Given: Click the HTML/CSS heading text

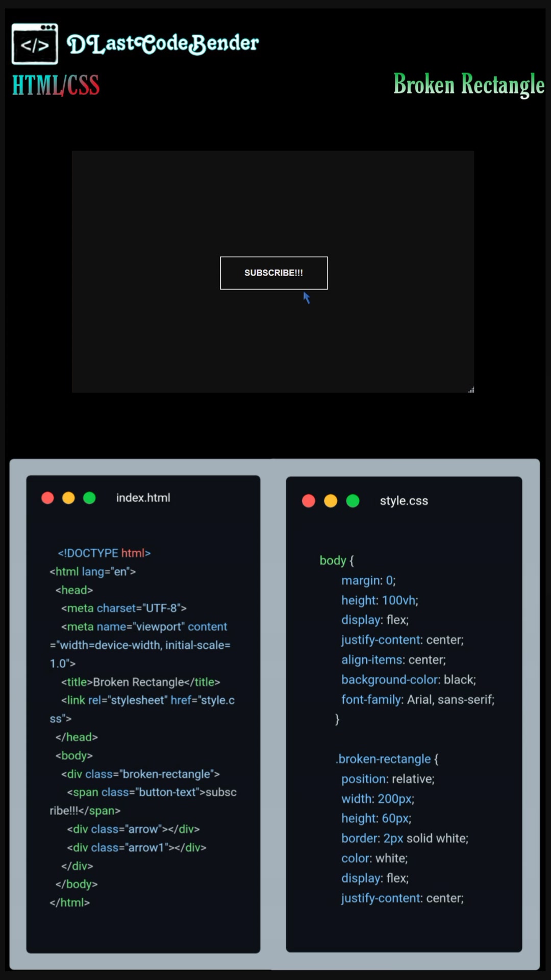Looking at the screenshot, I should 56,85.
